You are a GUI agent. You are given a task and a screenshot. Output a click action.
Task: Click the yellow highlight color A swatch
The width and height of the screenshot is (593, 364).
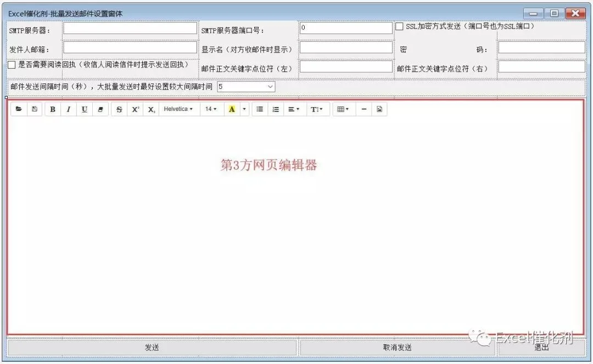click(x=232, y=109)
